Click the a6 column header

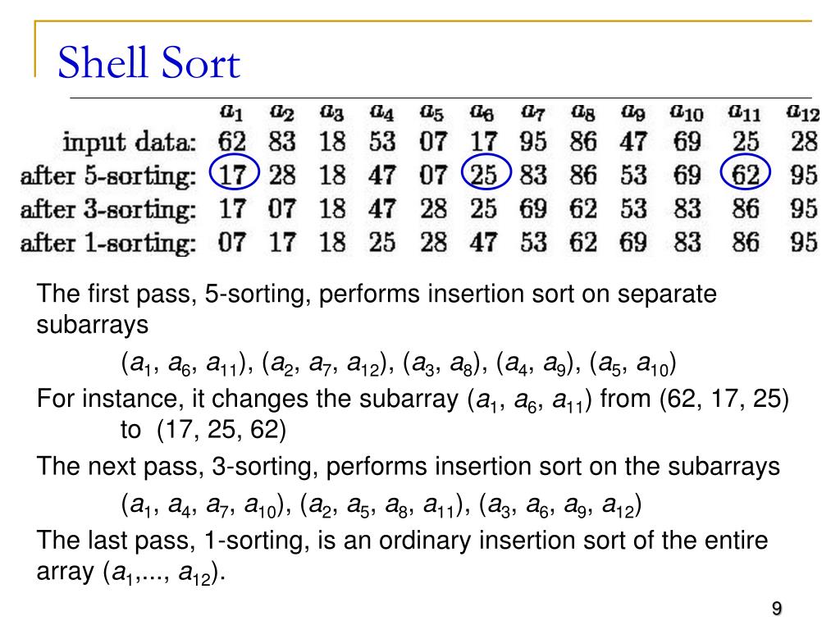coord(482,112)
